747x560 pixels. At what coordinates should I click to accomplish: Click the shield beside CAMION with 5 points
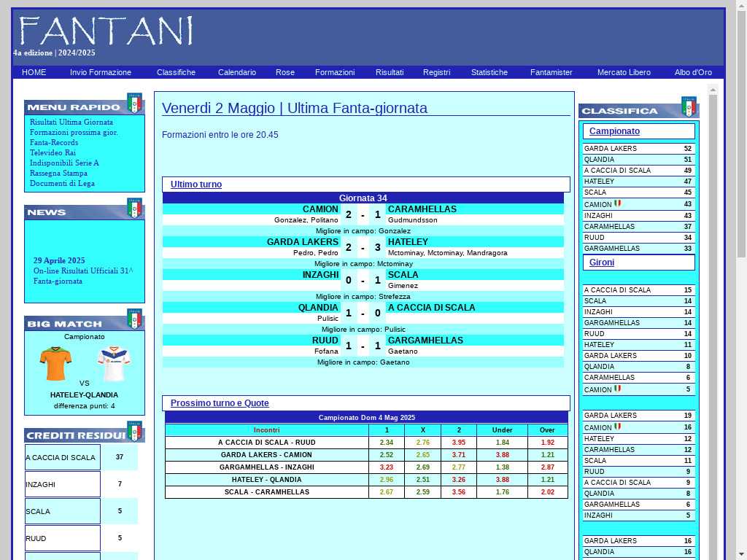point(617,389)
